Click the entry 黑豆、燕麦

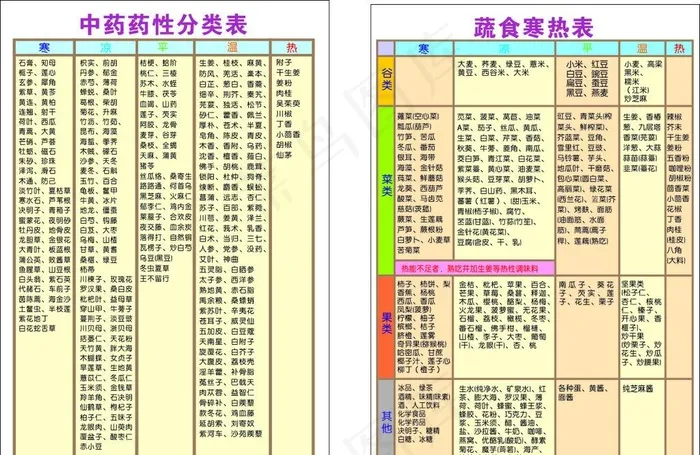[587, 93]
